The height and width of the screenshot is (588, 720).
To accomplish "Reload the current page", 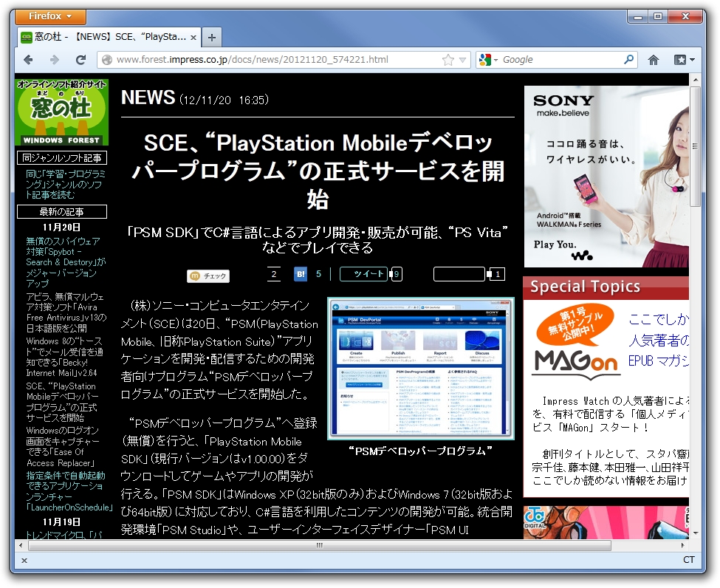I will pyautogui.click(x=80, y=60).
